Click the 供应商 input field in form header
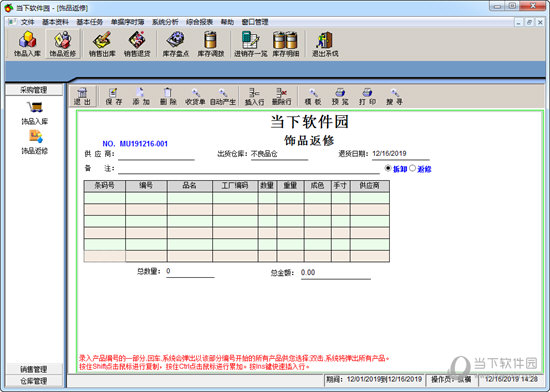The width and height of the screenshot is (550, 392). 156,154
